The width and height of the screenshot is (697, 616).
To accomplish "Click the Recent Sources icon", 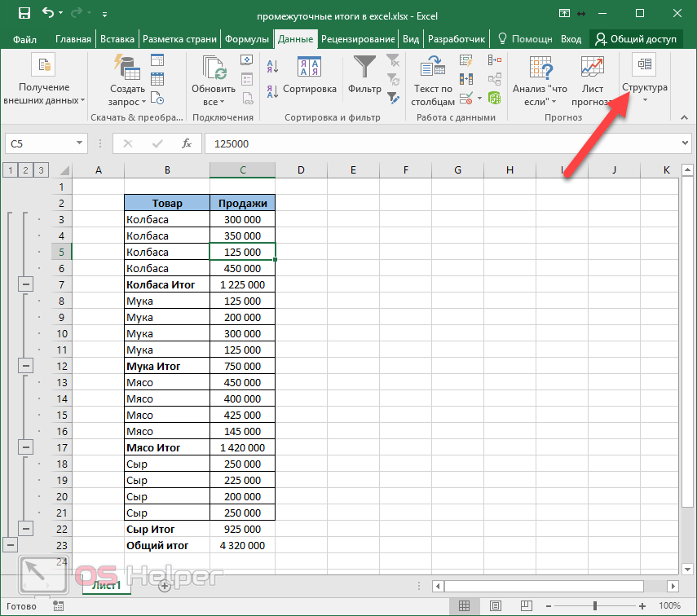I will tap(157, 98).
